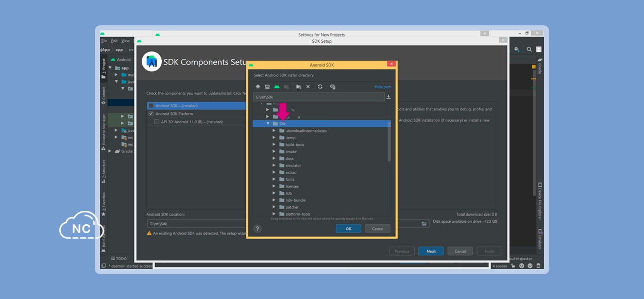Click the app breadcrumb in navigation bar
This screenshot has width=644, height=299.
(119, 49)
